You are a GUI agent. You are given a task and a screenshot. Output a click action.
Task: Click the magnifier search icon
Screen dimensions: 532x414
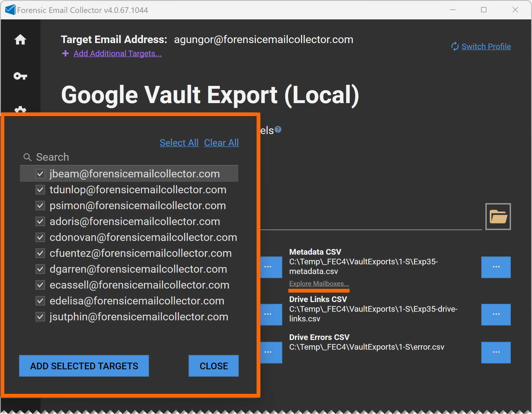[27, 157]
